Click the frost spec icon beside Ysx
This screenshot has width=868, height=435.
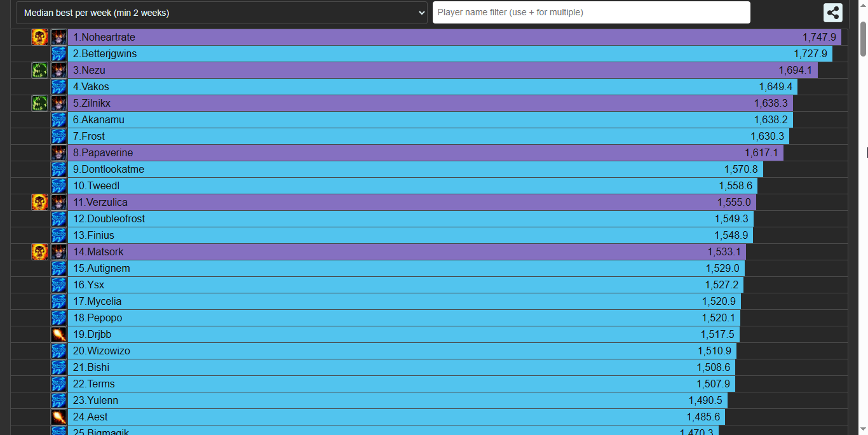point(58,285)
